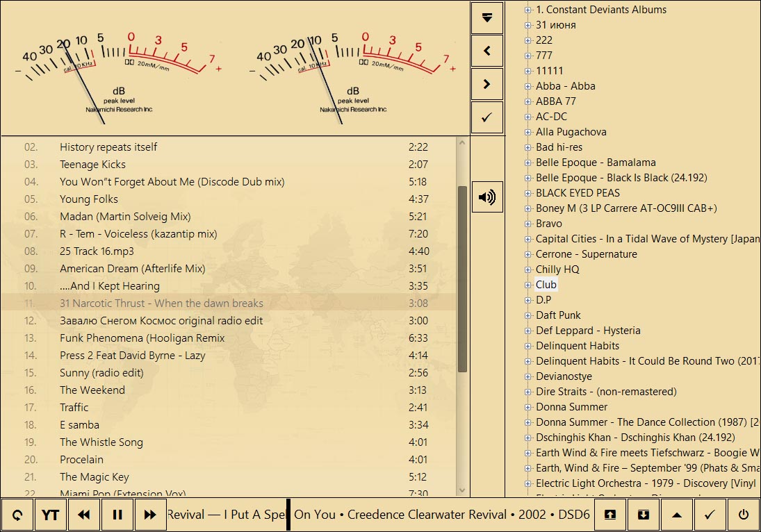Toggle the checkmark button below the chevrons
The width and height of the screenshot is (761, 532).
tap(486, 117)
